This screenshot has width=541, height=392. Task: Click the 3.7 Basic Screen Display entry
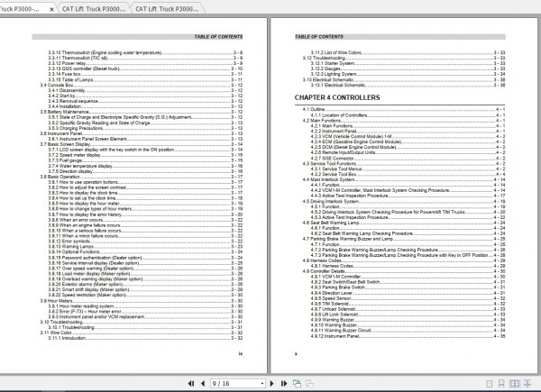(x=142, y=144)
